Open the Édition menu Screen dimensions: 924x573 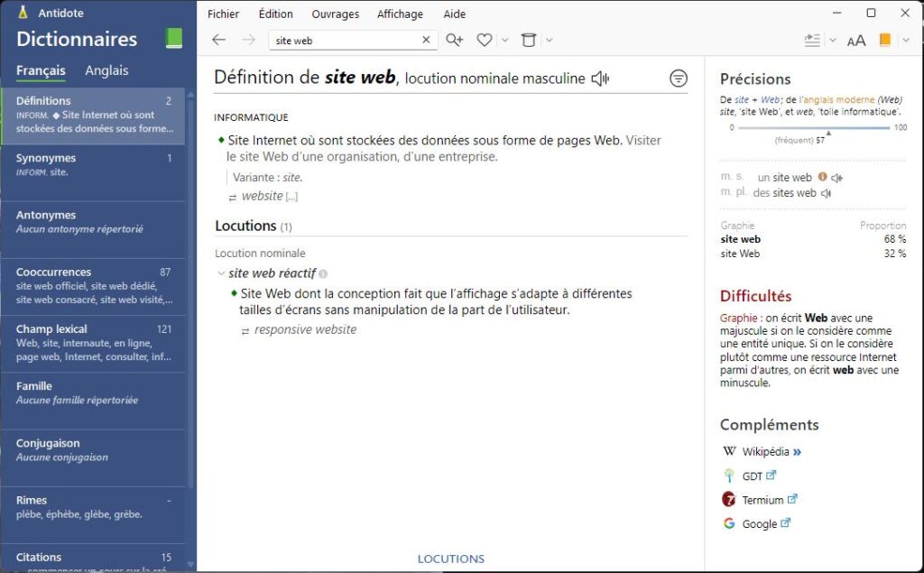click(x=276, y=14)
